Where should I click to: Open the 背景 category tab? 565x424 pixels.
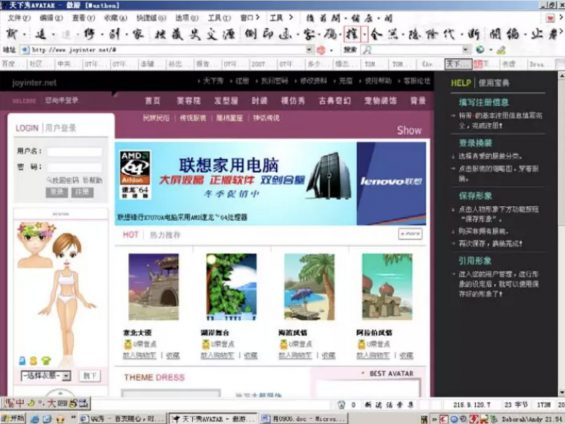coord(418,101)
